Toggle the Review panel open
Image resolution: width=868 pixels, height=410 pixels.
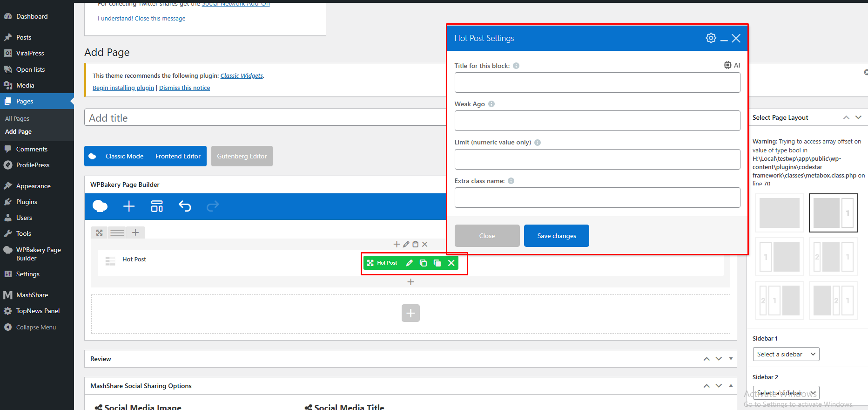pos(731,359)
